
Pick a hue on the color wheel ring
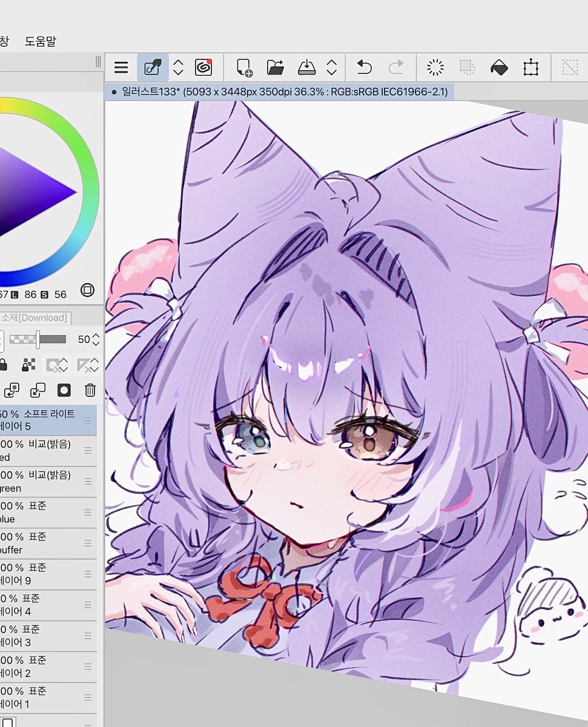90,193
